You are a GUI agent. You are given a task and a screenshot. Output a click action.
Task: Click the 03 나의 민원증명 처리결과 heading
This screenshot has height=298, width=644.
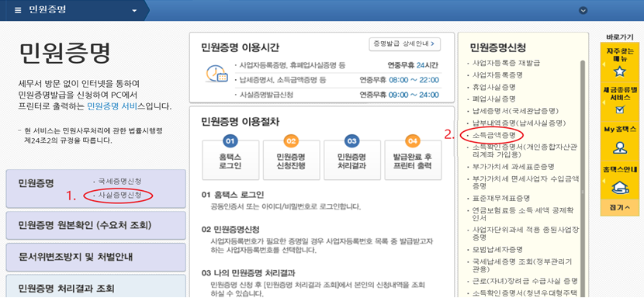click(248, 273)
